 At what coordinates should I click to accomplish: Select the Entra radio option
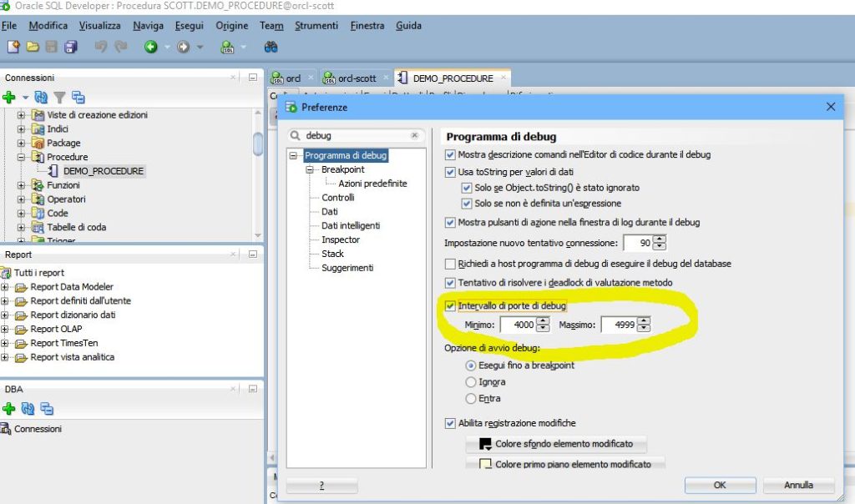click(471, 398)
